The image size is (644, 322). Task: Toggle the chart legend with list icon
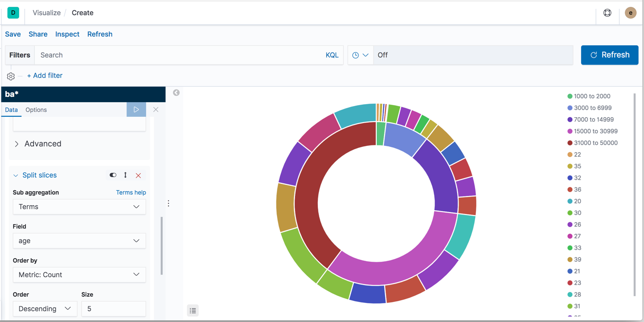(x=193, y=310)
